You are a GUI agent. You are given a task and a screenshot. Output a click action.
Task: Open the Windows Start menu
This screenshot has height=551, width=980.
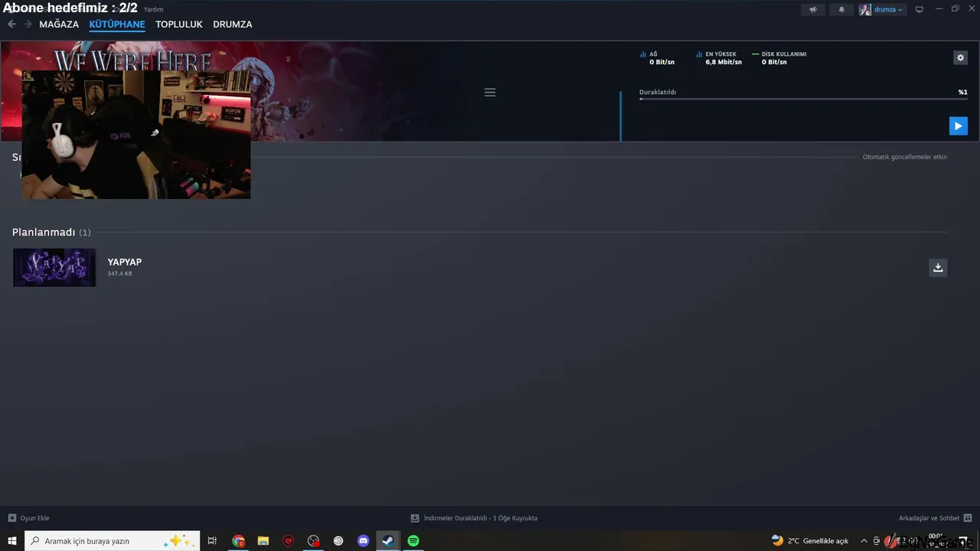point(12,541)
